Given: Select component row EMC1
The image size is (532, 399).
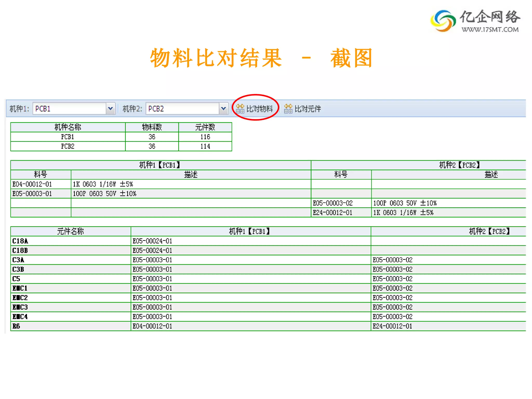Looking at the screenshot, I should [x=268, y=288].
